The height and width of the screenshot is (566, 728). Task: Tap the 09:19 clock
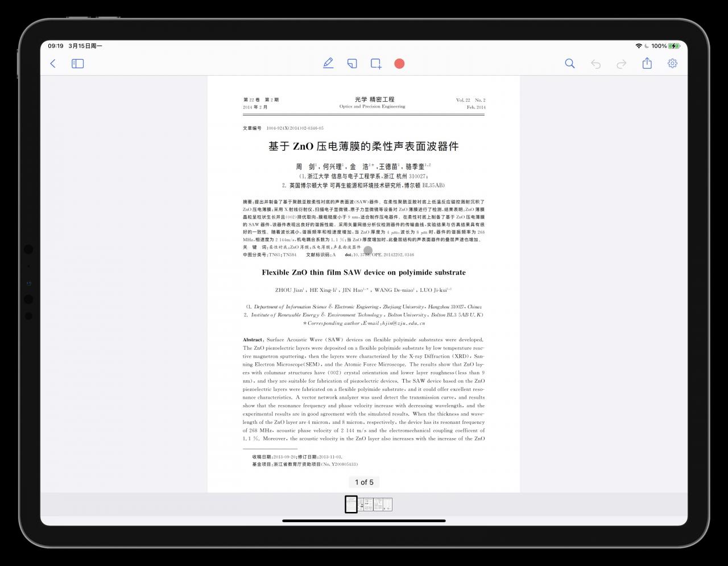point(56,46)
